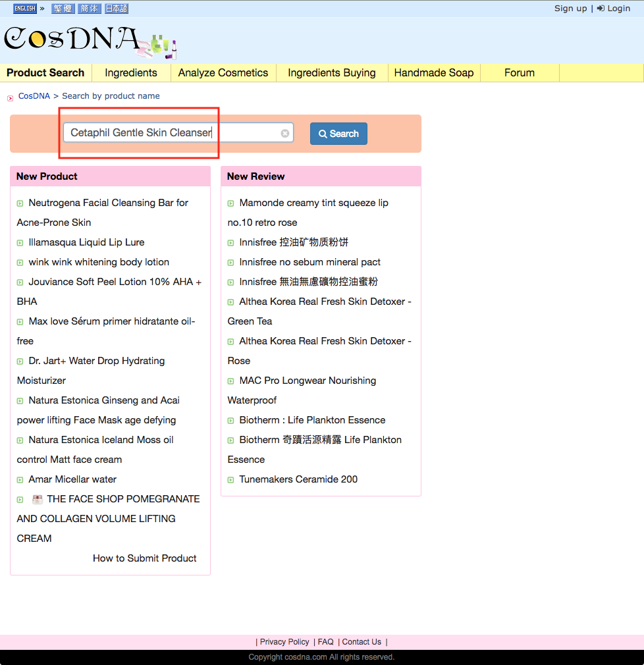This screenshot has height=665, width=644.
Task: Open Innisfree 無油無慮礦物控油蜜粉 review
Action: pyautogui.click(x=308, y=282)
